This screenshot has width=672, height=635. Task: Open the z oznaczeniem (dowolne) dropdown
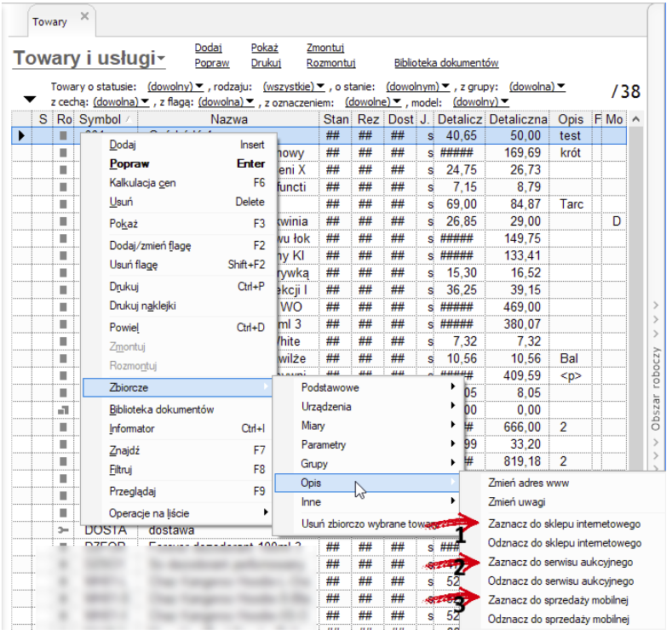tap(373, 102)
